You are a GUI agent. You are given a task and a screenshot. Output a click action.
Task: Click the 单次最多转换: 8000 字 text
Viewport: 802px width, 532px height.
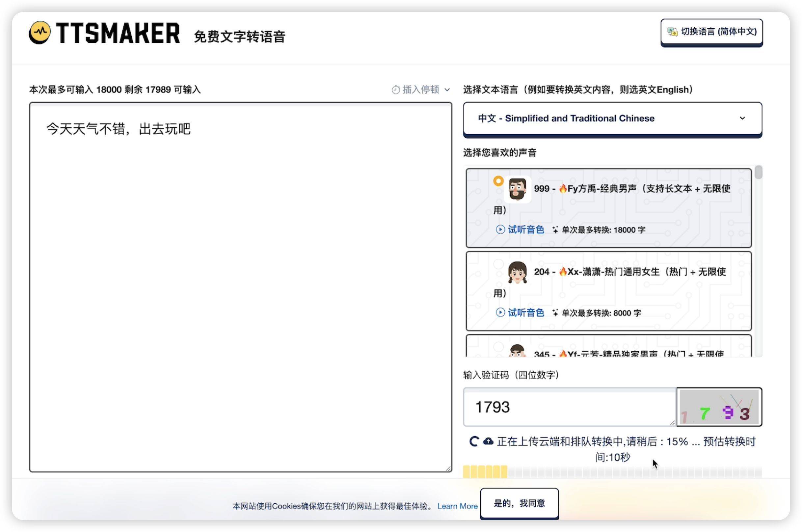(601, 313)
